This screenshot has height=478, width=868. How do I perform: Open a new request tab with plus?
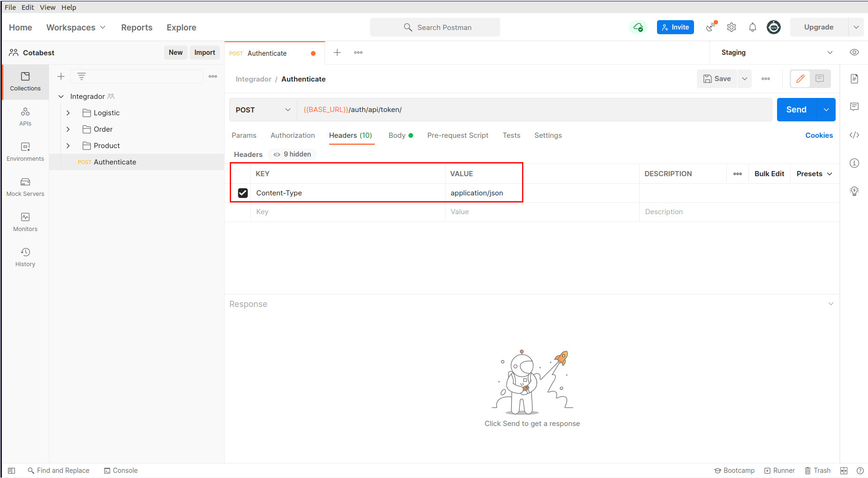pyautogui.click(x=337, y=52)
